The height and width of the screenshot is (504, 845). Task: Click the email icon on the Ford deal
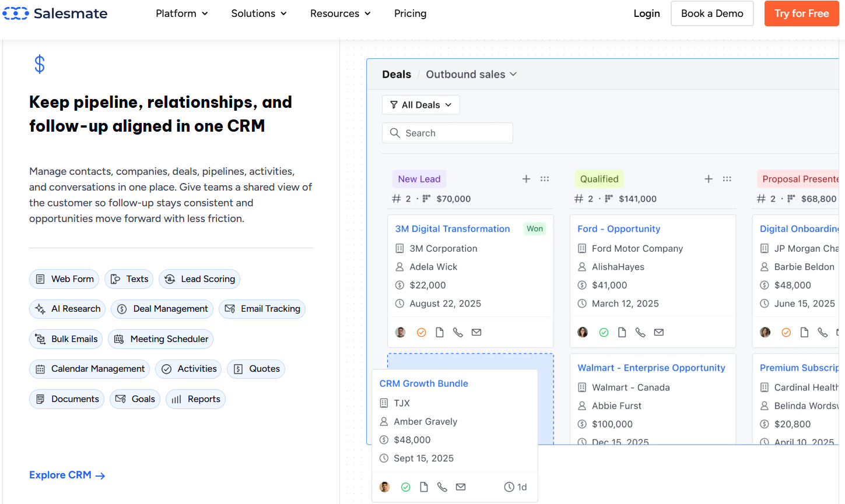659,332
